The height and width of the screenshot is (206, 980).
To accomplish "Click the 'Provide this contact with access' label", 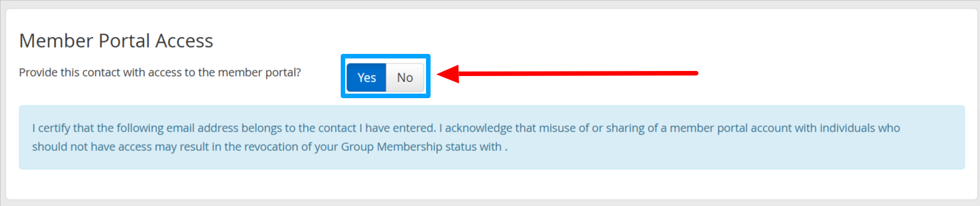I will click(x=160, y=73).
